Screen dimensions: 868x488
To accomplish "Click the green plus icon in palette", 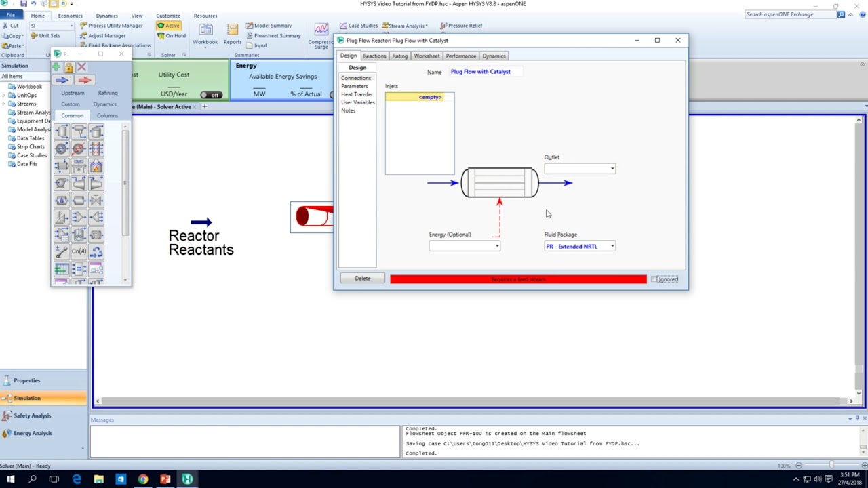I will pyautogui.click(x=56, y=67).
